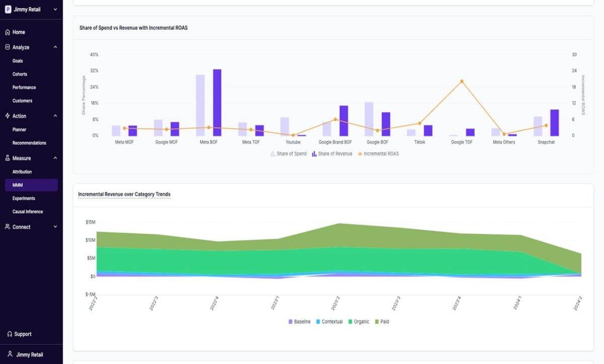The image size is (604, 364).
Task: Select the Experiments menu item
Action: point(24,198)
